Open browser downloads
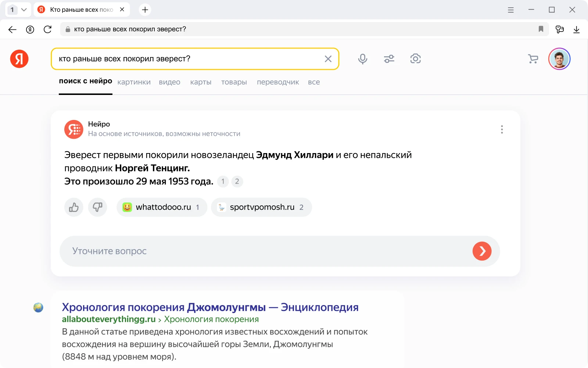Image resolution: width=588 pixels, height=368 pixels. click(x=577, y=29)
